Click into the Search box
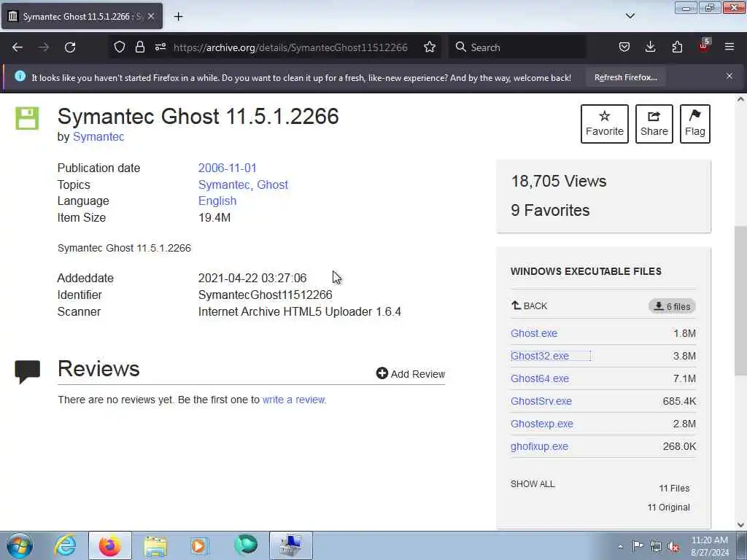747x560 pixels. pos(519,47)
